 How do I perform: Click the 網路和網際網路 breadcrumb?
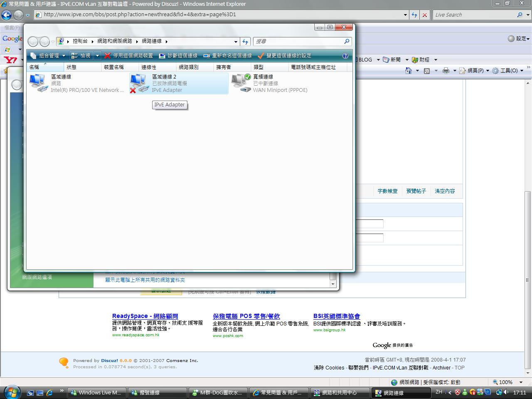click(x=115, y=42)
